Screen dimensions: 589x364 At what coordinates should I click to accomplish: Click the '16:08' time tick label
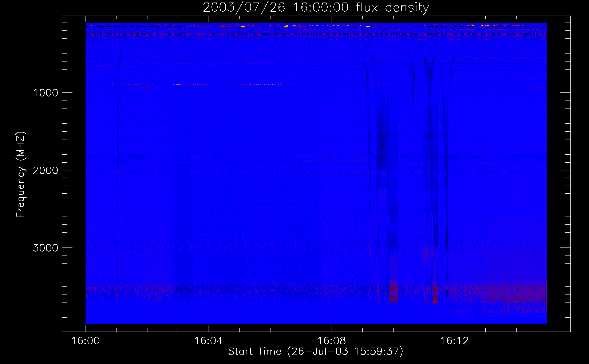pos(331,341)
